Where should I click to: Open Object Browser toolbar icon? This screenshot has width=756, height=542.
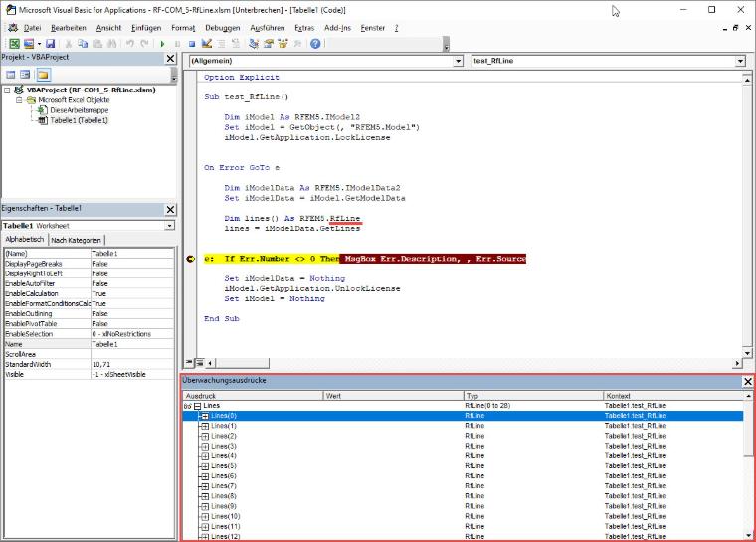pos(283,44)
